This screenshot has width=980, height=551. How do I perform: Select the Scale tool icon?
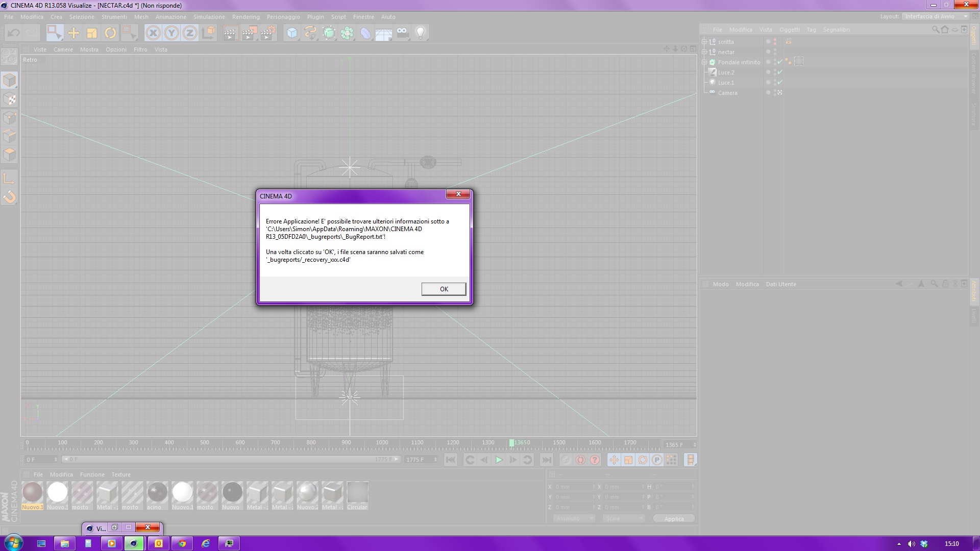(x=92, y=33)
